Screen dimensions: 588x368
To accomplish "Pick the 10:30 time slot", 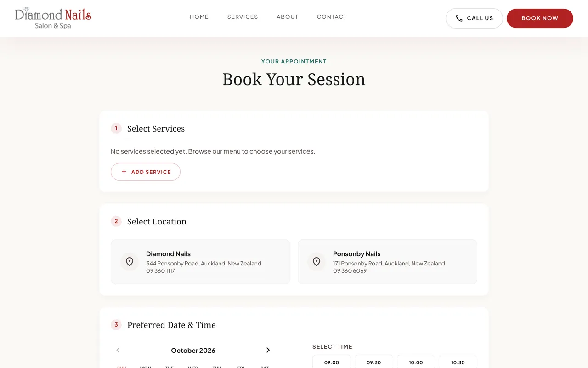I will click(x=458, y=362).
